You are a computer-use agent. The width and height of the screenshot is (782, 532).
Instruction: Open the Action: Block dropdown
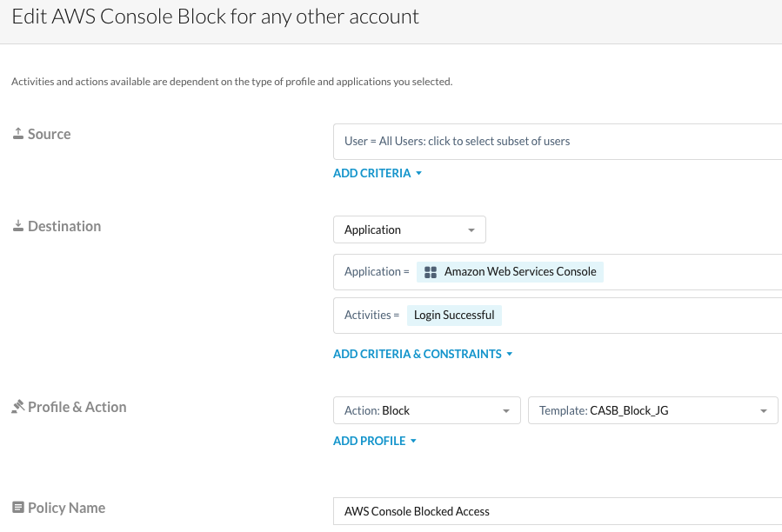pyautogui.click(x=427, y=410)
